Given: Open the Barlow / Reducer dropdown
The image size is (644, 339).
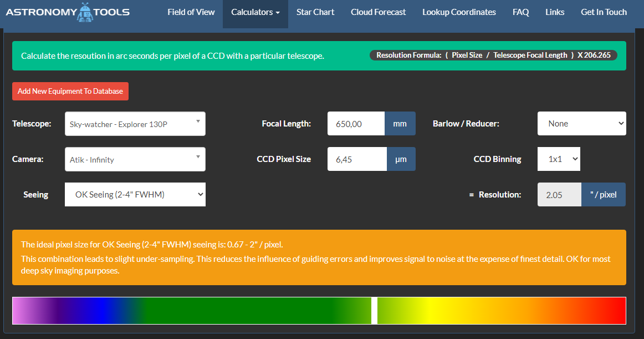Looking at the screenshot, I should [581, 123].
